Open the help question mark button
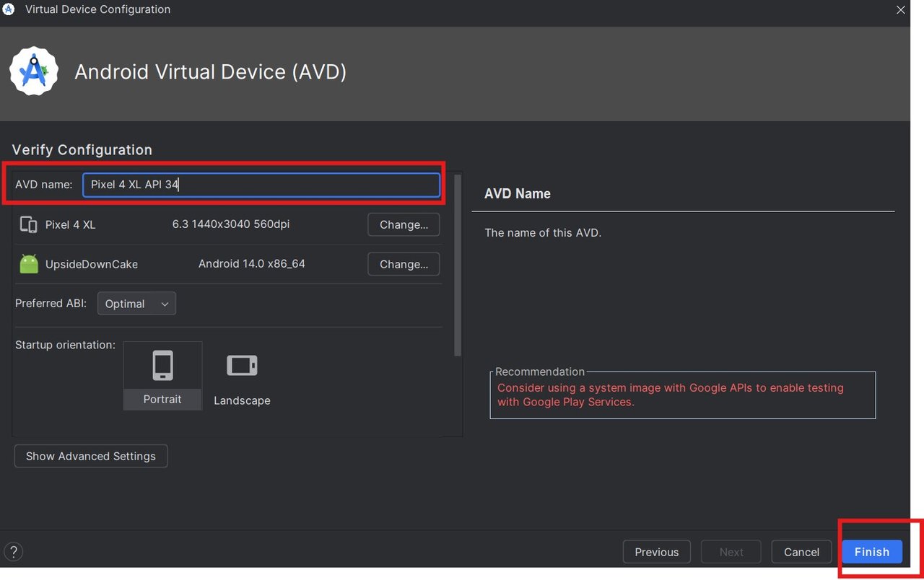Image resolution: width=924 pixels, height=580 pixels. pos(13,552)
